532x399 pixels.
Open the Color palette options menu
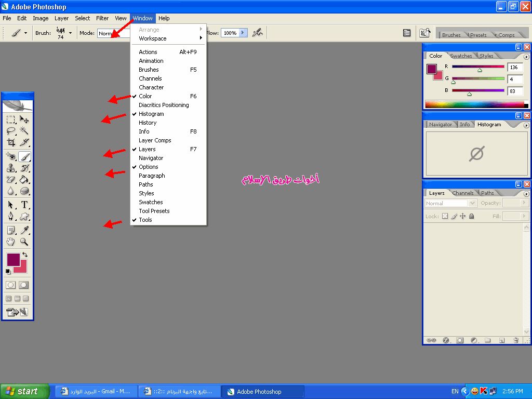[526, 57]
